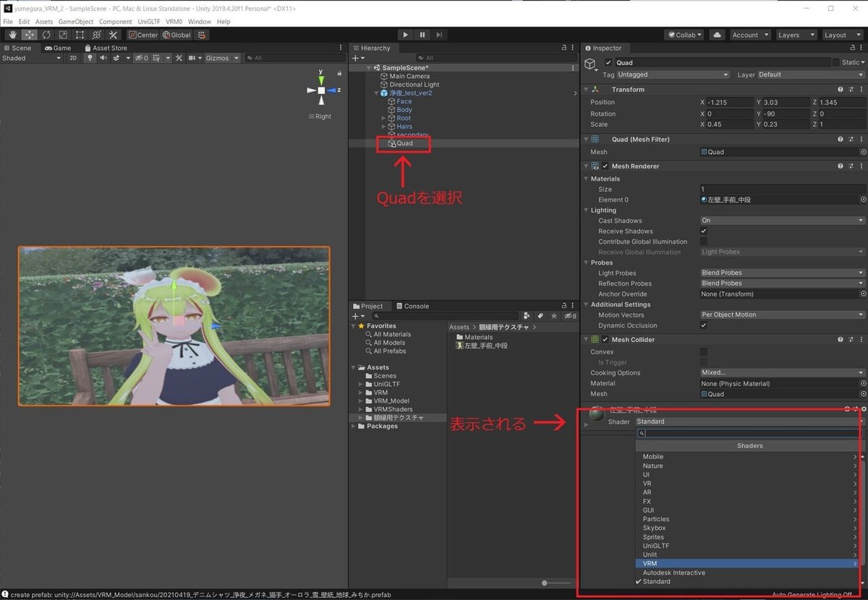Open the Light Probes dropdown
868x600 pixels.
783,273
